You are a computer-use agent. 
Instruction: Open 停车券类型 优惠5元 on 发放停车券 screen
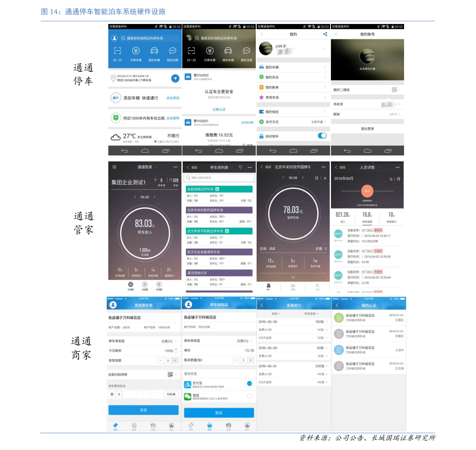pyautogui.click(x=143, y=341)
